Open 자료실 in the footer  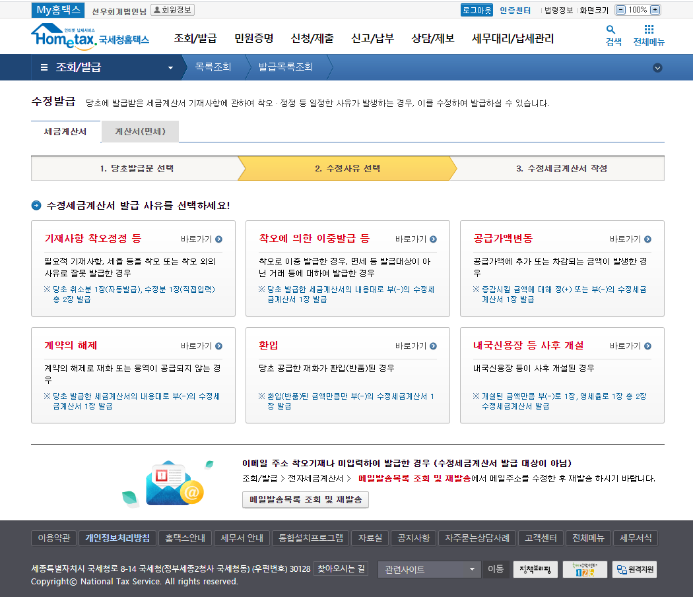click(370, 538)
